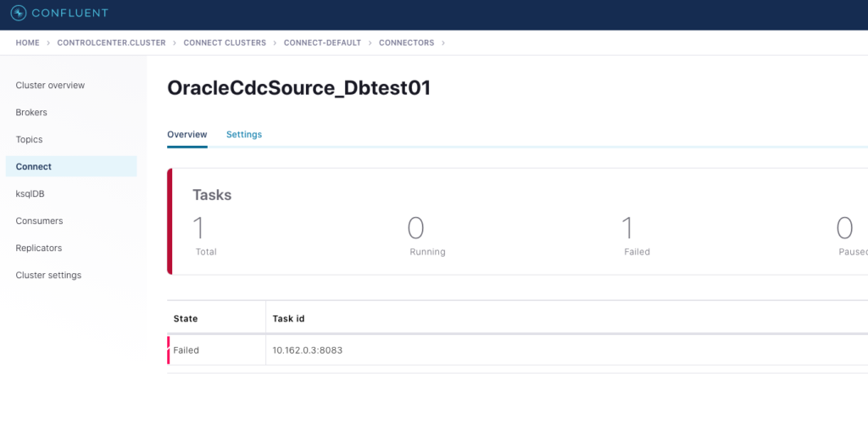Navigate to CONNECT CLUSTERS breadcrumb
This screenshot has height=441, width=868.
[225, 42]
